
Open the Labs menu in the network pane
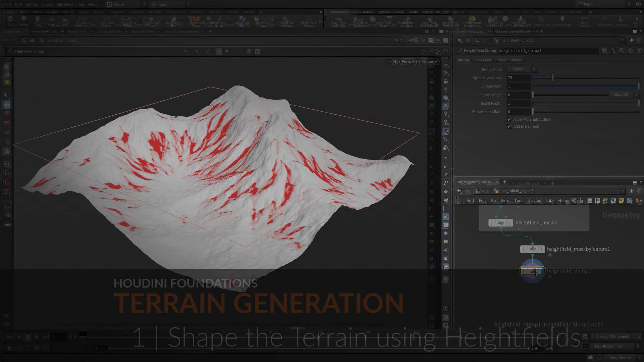tap(550, 200)
